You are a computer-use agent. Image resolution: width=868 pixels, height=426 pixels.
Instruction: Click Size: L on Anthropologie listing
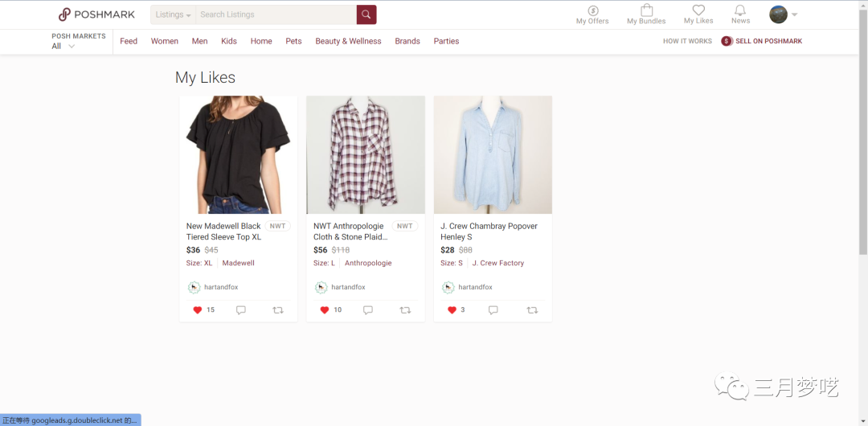325,263
